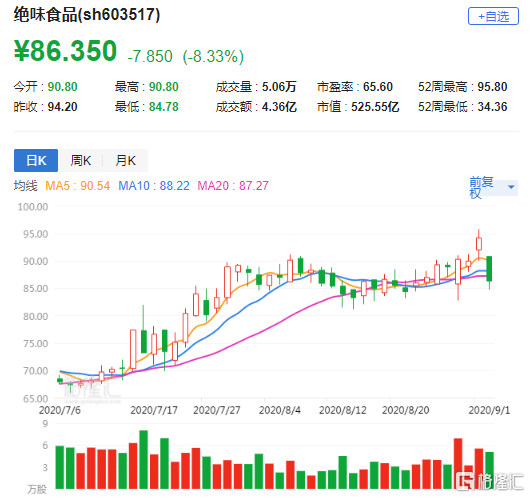Click the x-axis date label 2020/8/12
The height and width of the screenshot is (498, 530).
tap(343, 410)
